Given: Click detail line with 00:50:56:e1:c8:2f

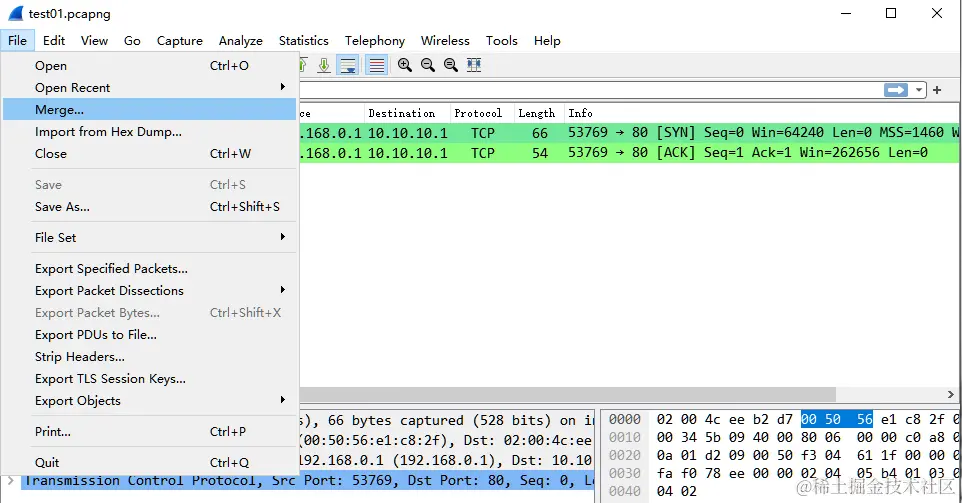Looking at the screenshot, I should coord(447,440).
